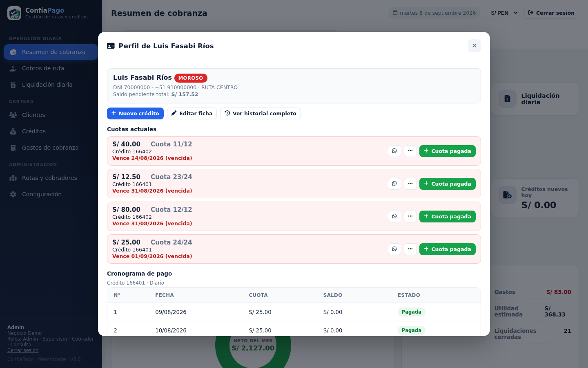The width and height of the screenshot is (588, 368).
Task: Open Cobros de ruta in sidebar
Action: pyautogui.click(x=51, y=68)
